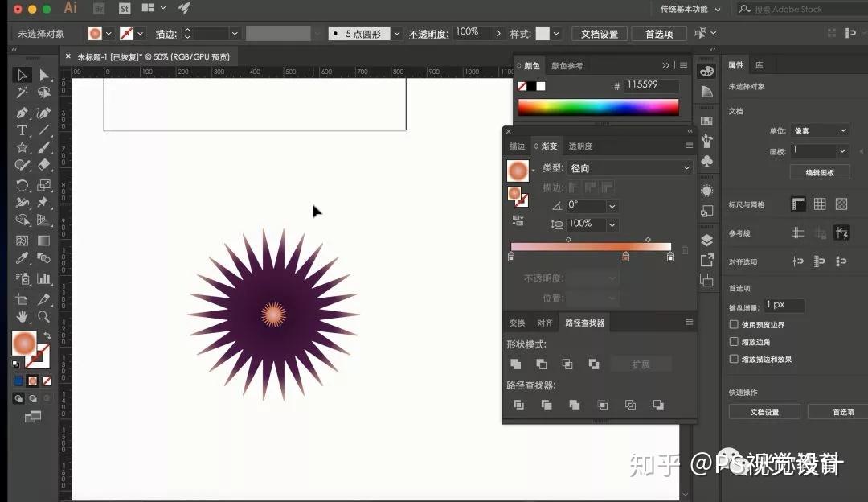Activate the Hand tool

[22, 316]
